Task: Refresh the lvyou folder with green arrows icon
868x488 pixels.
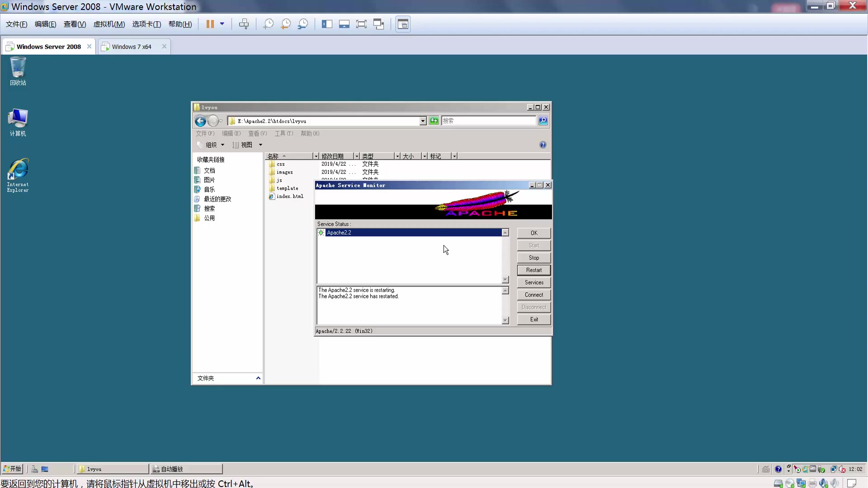Action: [x=434, y=121]
